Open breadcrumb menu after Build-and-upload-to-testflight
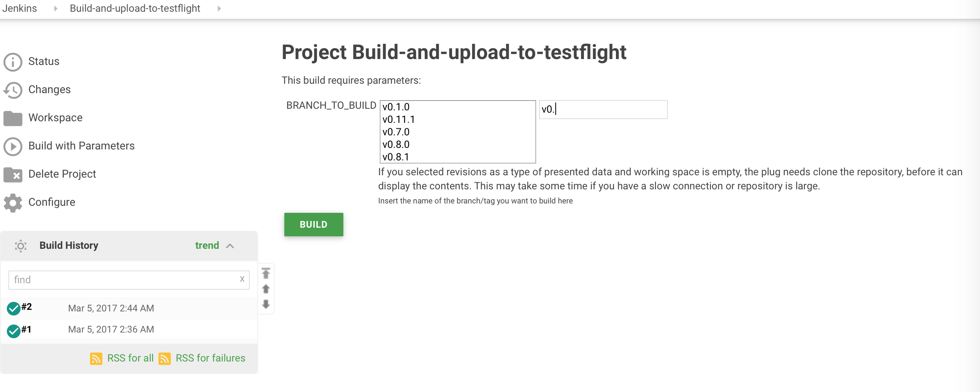 [x=219, y=8]
